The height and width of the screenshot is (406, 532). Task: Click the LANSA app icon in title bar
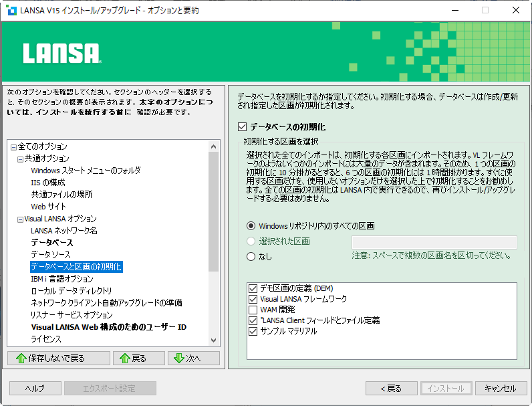[11, 10]
